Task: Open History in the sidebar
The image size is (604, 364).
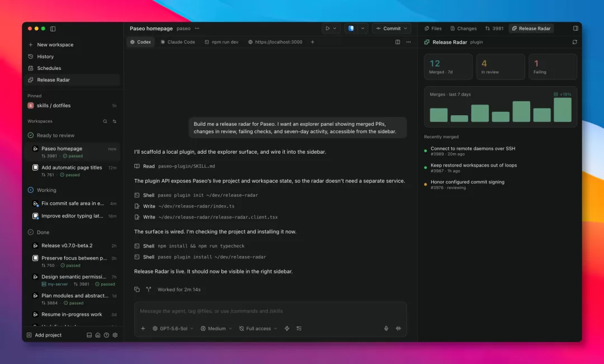Action: (x=73, y=56)
